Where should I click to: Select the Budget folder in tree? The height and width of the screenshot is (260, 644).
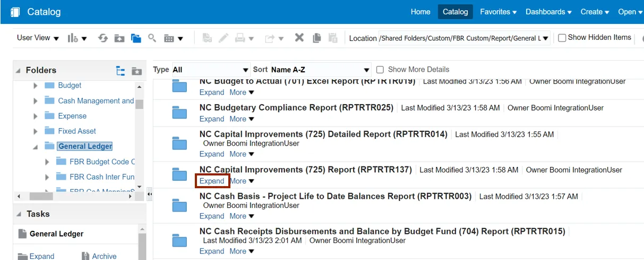coord(70,86)
